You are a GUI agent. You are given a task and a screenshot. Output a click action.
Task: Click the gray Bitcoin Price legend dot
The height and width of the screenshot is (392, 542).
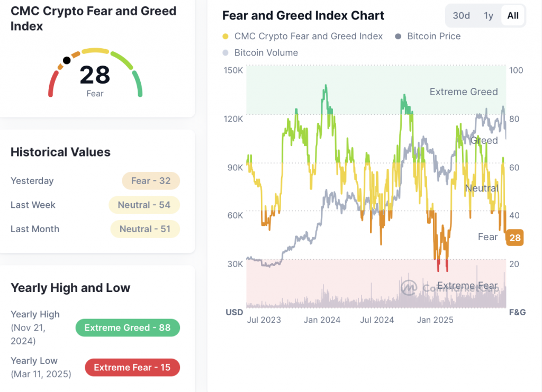pyautogui.click(x=398, y=37)
